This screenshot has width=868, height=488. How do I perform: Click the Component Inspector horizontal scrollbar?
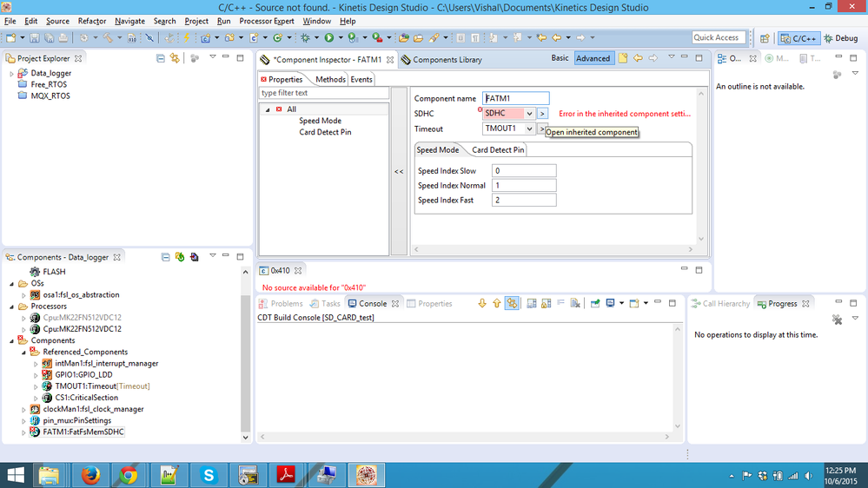[x=553, y=249]
